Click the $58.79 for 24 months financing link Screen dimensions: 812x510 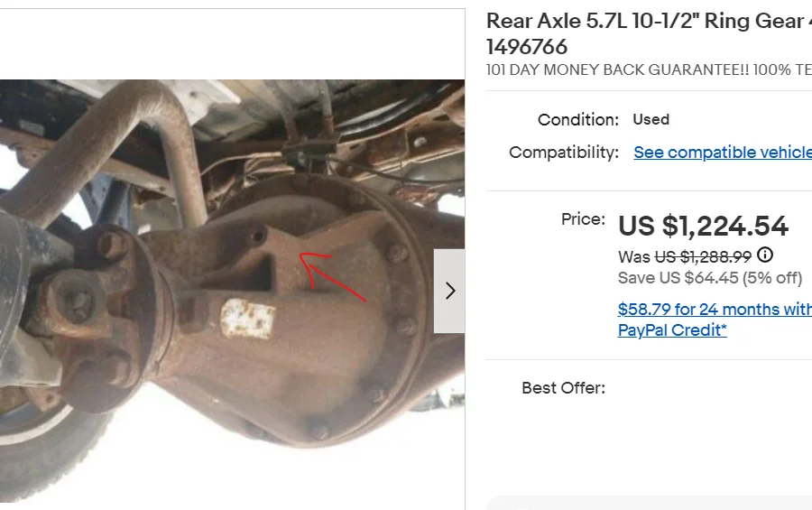715,310
